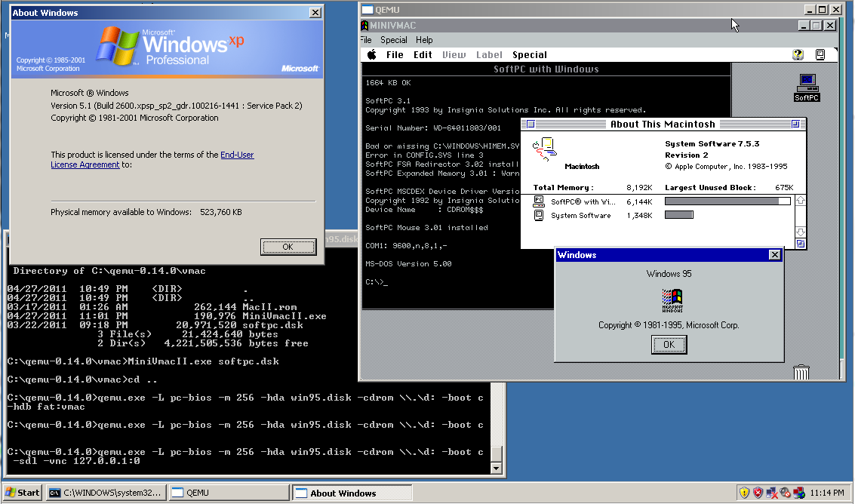Open Mac File menu
Screen dimensions: 855x504
tap(395, 55)
